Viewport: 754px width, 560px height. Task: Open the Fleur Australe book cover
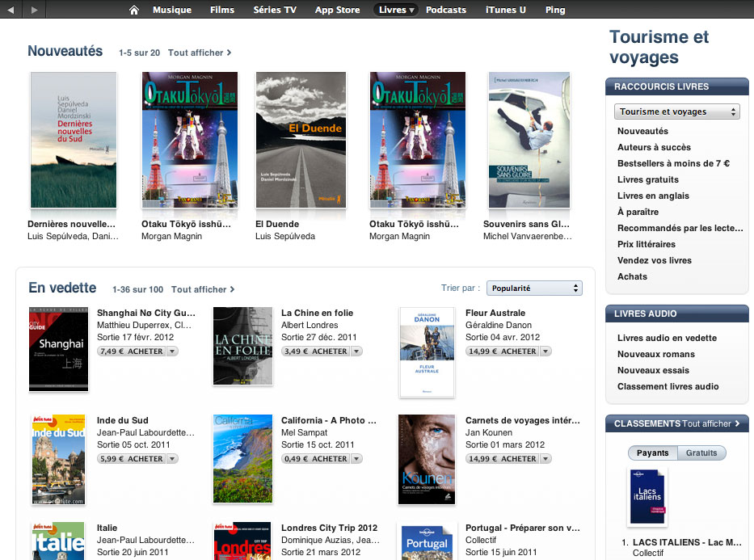point(427,352)
